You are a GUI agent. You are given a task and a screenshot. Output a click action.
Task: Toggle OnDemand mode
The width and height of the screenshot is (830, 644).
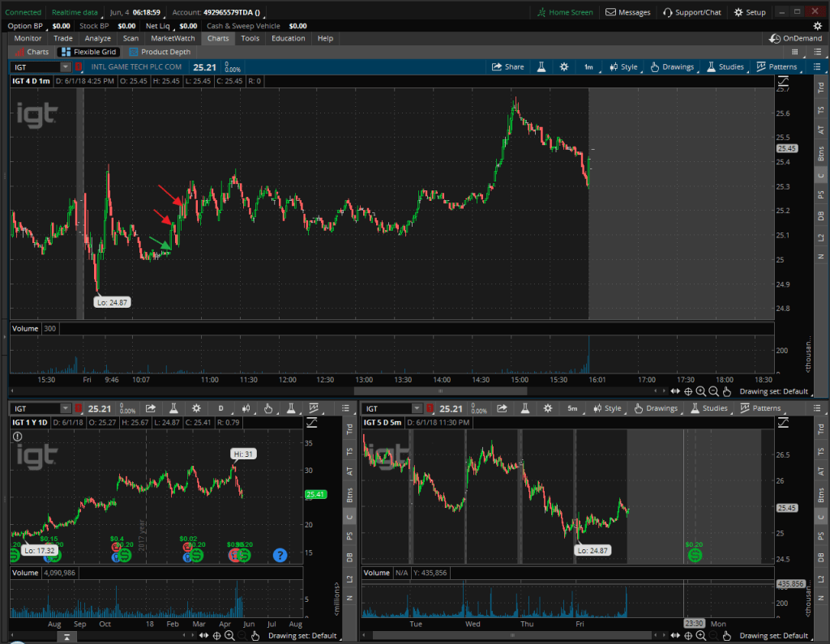coord(796,38)
